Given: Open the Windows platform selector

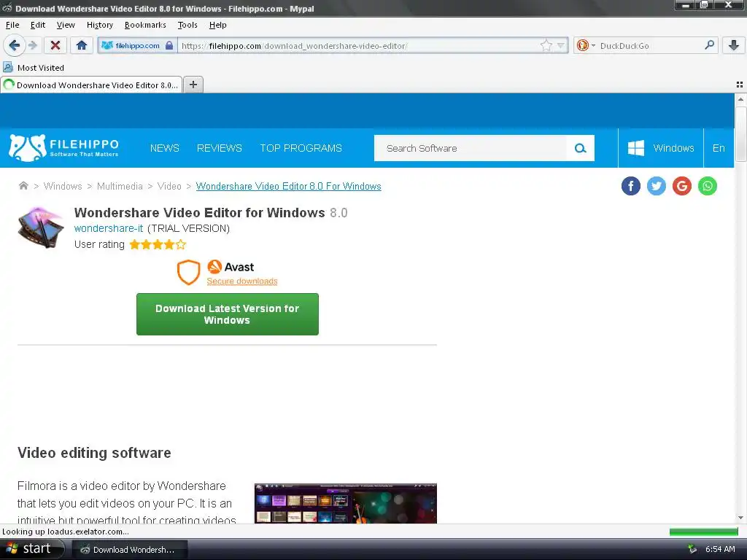Looking at the screenshot, I should 661,148.
